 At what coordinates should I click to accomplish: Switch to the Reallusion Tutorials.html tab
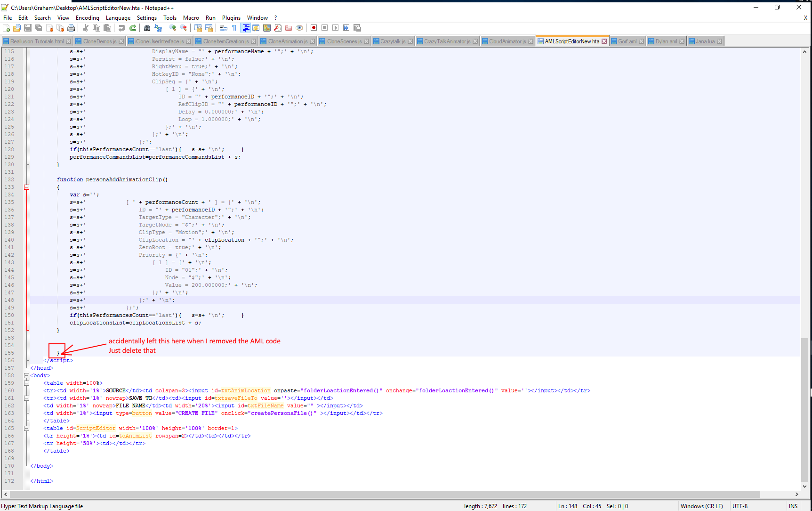(x=37, y=41)
